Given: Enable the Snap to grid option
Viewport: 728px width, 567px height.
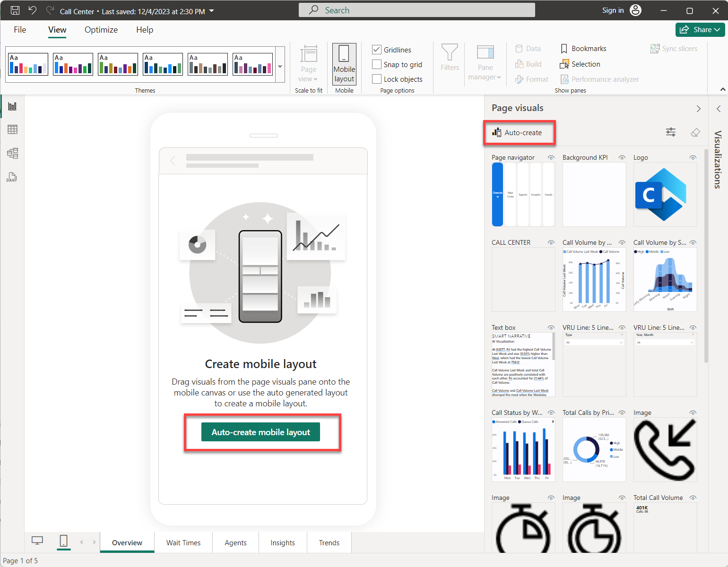Looking at the screenshot, I should [377, 64].
